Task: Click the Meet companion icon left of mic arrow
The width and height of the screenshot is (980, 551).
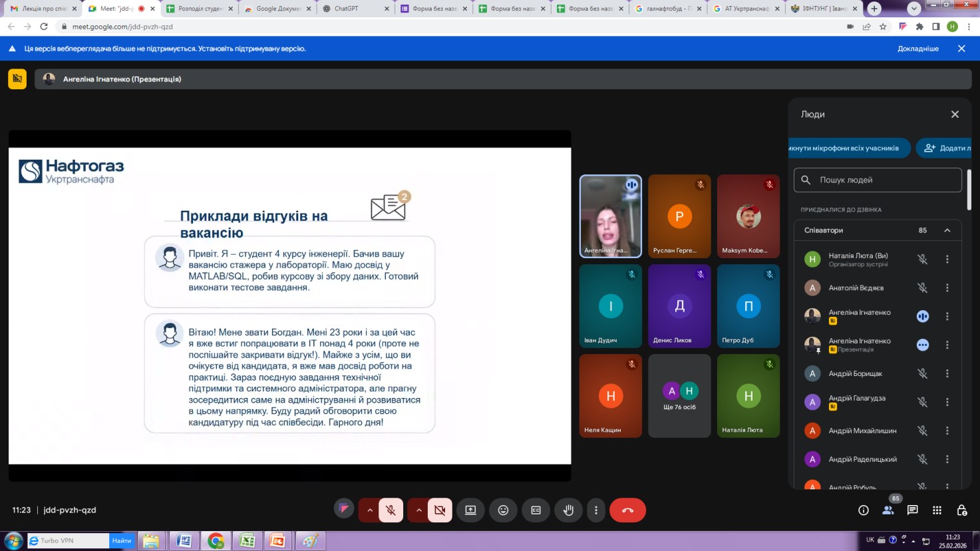Action: [x=344, y=509]
